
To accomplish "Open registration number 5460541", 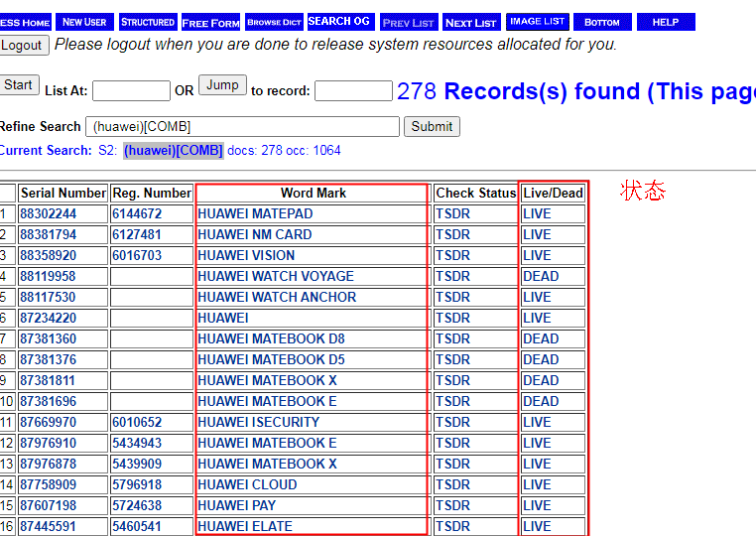I will click(x=137, y=526).
